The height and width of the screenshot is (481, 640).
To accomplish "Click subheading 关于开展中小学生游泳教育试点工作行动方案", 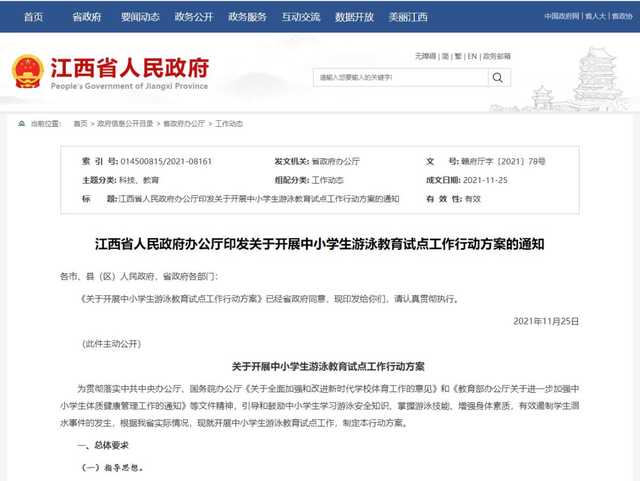I will pyautogui.click(x=328, y=367).
